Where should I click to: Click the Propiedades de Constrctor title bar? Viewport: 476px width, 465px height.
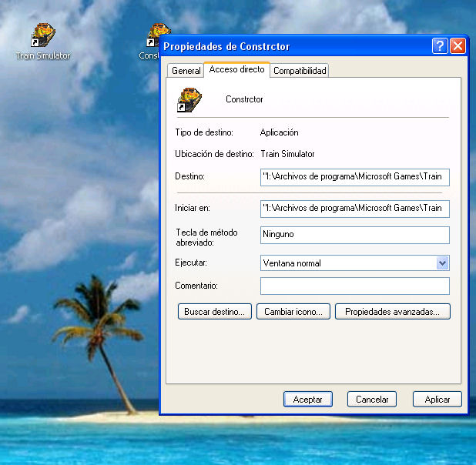(x=293, y=46)
